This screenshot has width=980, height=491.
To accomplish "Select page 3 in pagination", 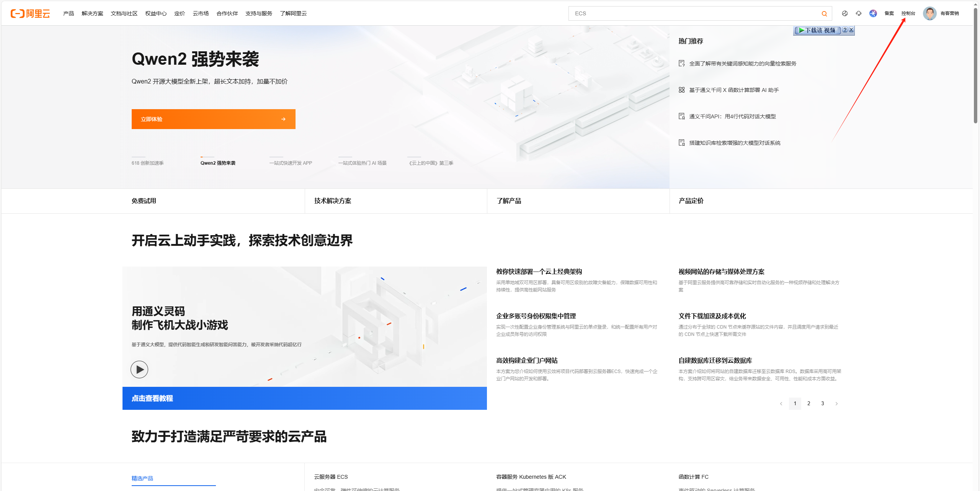I will (823, 404).
